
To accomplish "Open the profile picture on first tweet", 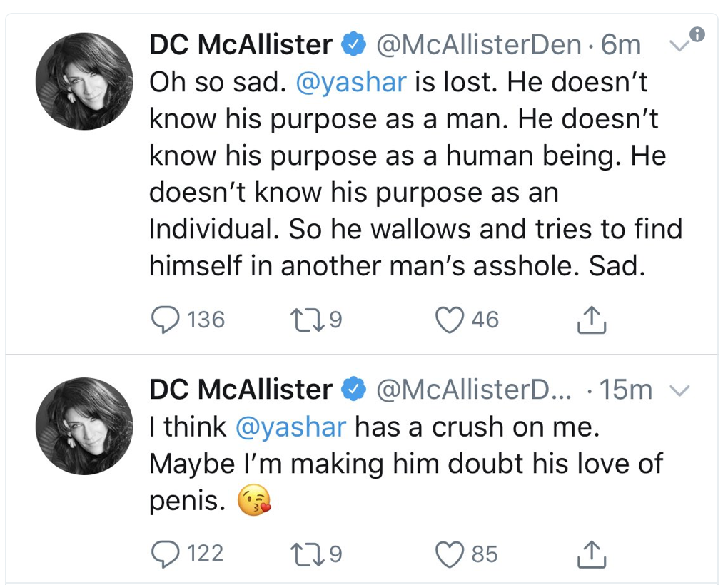I will tap(84, 81).
